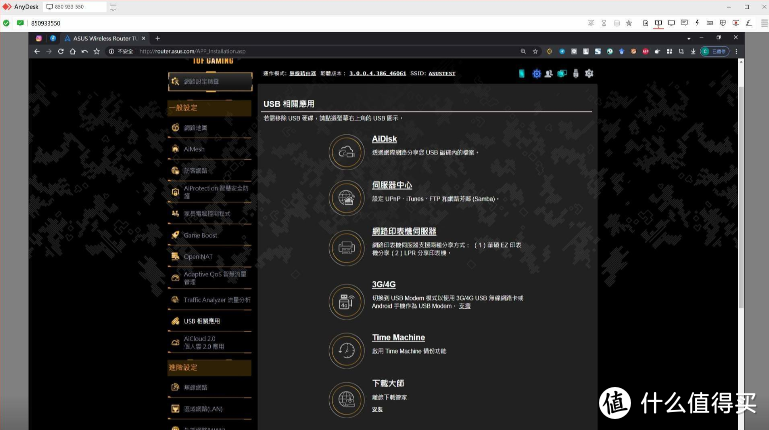Screen dimensions: 769x430
Task: Open the network map sidebar item
Action: tap(210, 127)
